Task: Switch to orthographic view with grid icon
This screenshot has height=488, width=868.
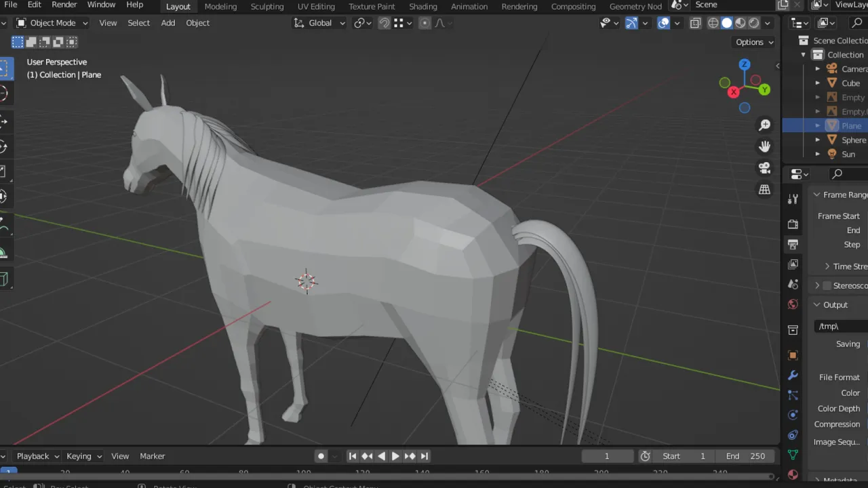Action: click(x=764, y=190)
